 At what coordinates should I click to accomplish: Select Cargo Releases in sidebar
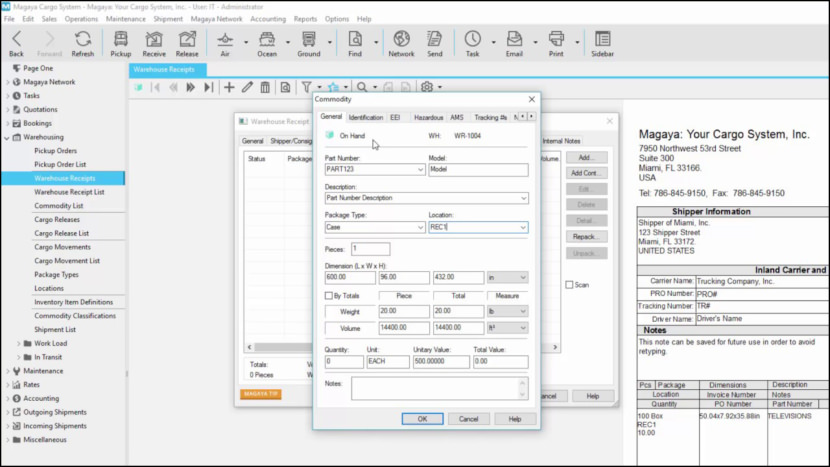(57, 220)
